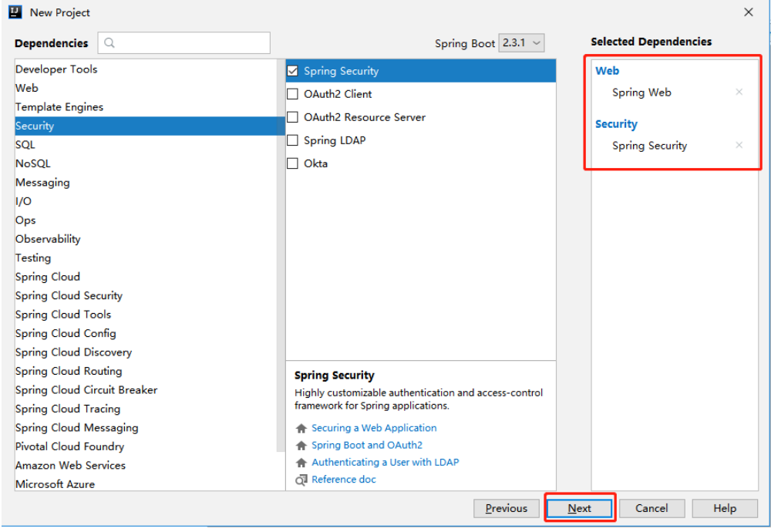Select Pivotal Cloud Foundry category
The width and height of the screenshot is (771, 532).
click(x=146, y=446)
